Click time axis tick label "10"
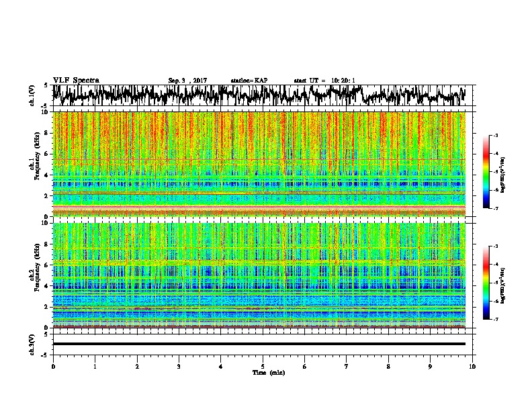The image size is (532, 411). pyautogui.click(x=472, y=367)
